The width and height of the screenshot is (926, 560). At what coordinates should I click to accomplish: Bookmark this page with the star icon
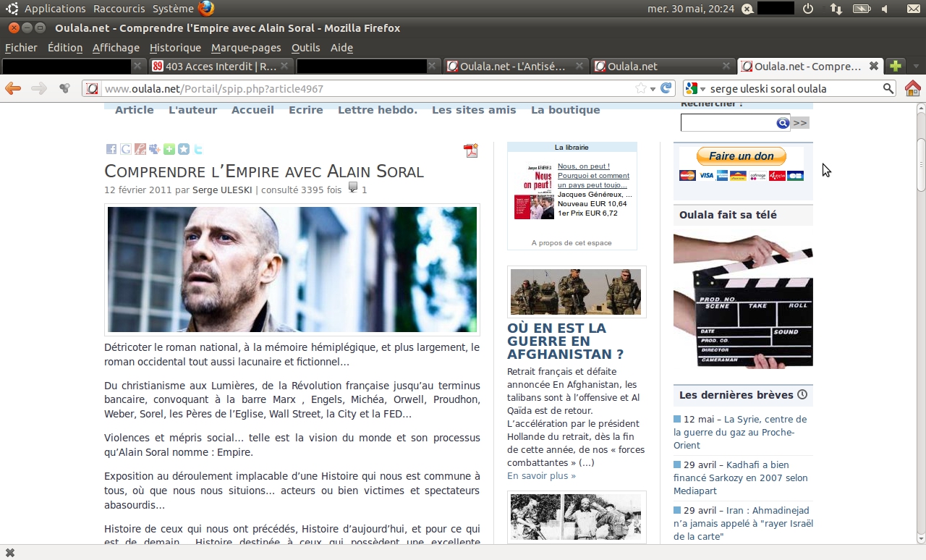click(640, 88)
